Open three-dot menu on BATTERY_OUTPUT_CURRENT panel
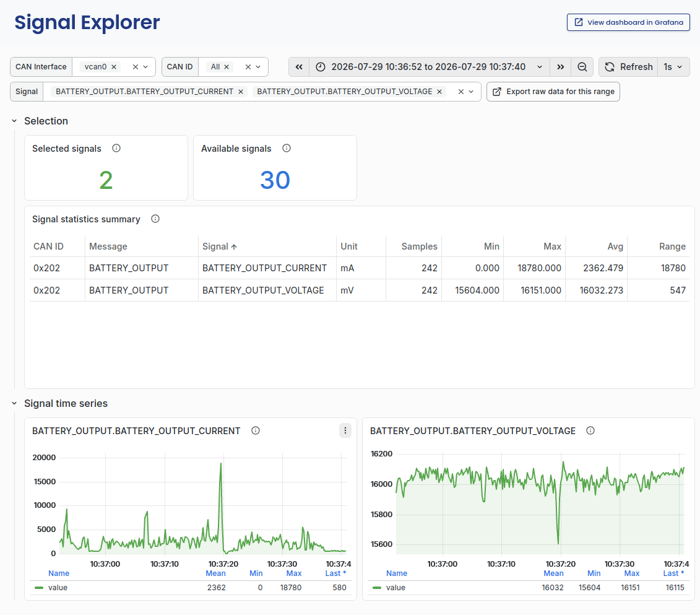The height and width of the screenshot is (615, 700). click(345, 430)
